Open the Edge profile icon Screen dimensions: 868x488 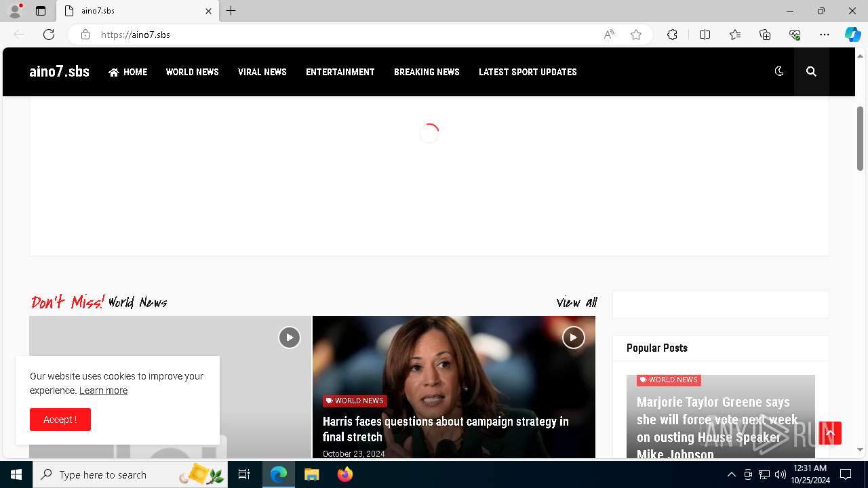[x=15, y=11]
